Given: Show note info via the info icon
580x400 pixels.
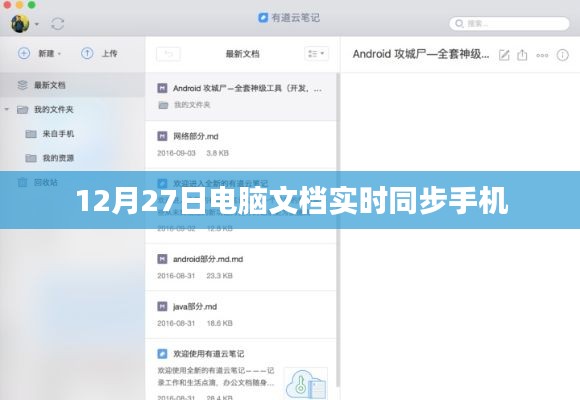Looking at the screenshot, I should click(562, 55).
